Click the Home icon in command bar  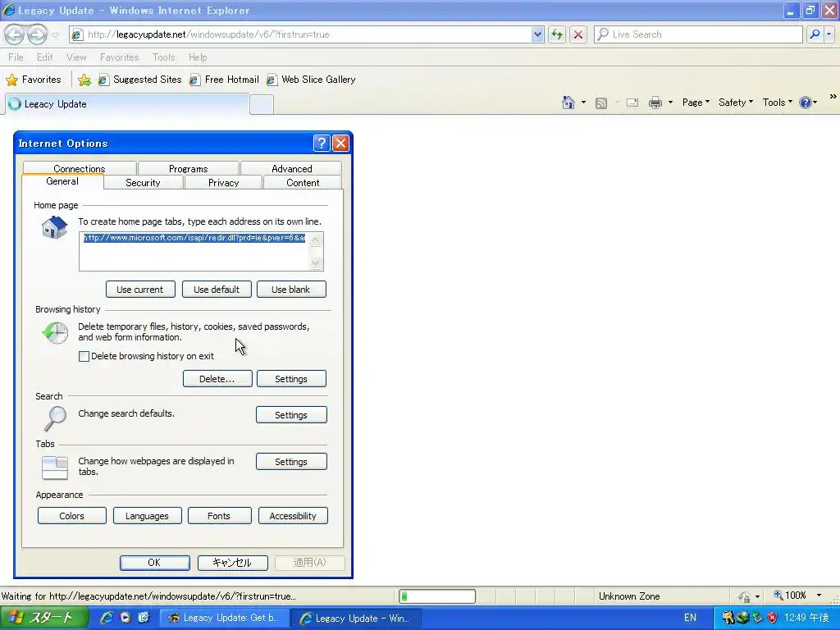click(x=568, y=103)
